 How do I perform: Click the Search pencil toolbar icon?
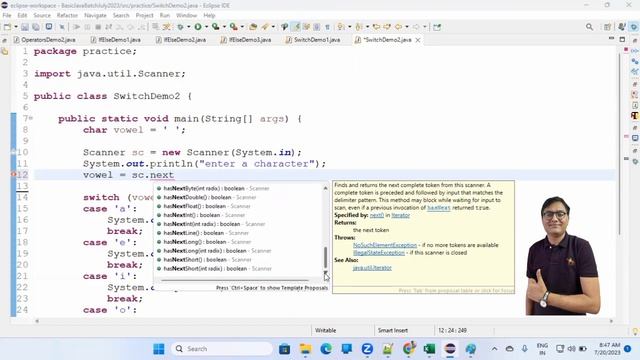coord(265,27)
